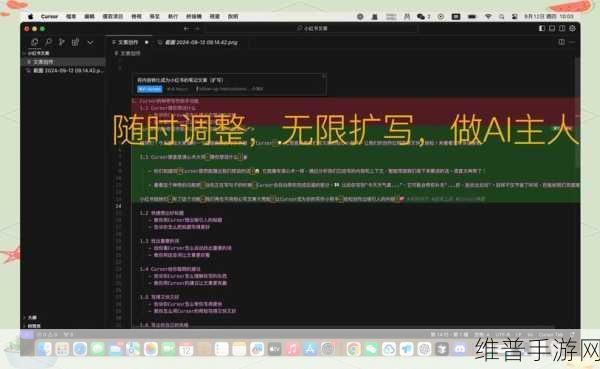Open Google Chrome from the Dock
The width and height of the screenshot is (600, 369).
pyautogui.click(x=354, y=349)
